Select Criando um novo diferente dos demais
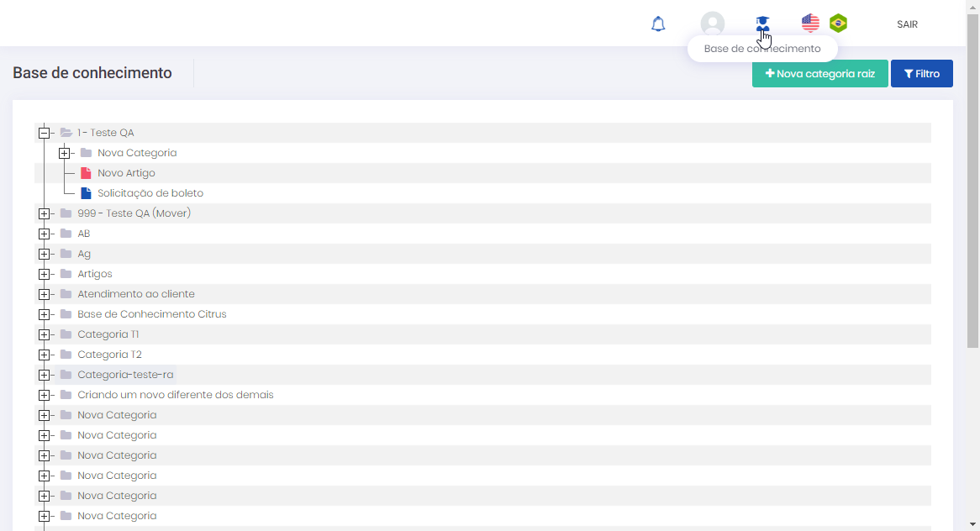The height and width of the screenshot is (531, 980). point(176,395)
